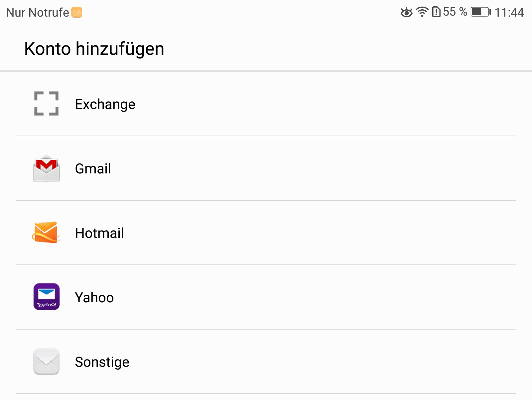Tap the Nur Notrufe status text

pyautogui.click(x=38, y=13)
